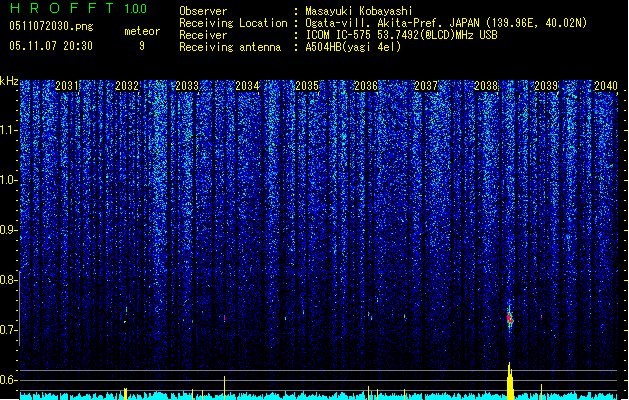This screenshot has width=629, height=400.
Task: Click the 1.0 kHz frequency axis label
Action: tap(9, 180)
